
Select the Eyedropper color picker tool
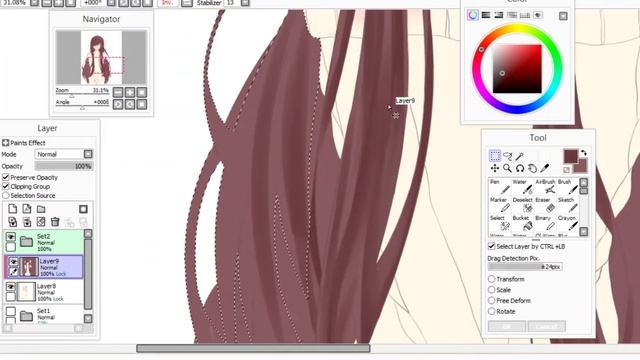[x=544, y=168]
